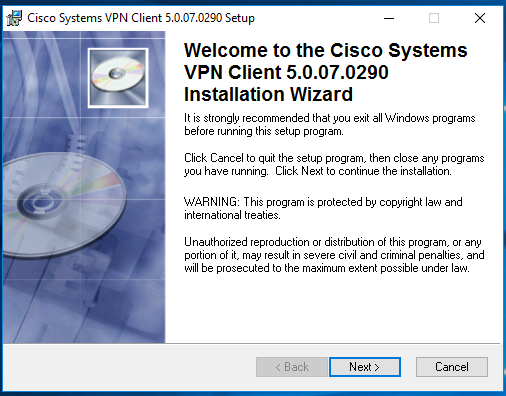Open the installer icon menu in title bar
Screen dimensions: 506x396
[14, 18]
